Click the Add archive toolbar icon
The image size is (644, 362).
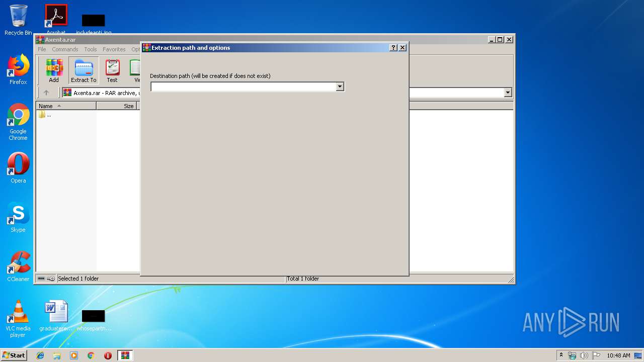click(x=54, y=70)
